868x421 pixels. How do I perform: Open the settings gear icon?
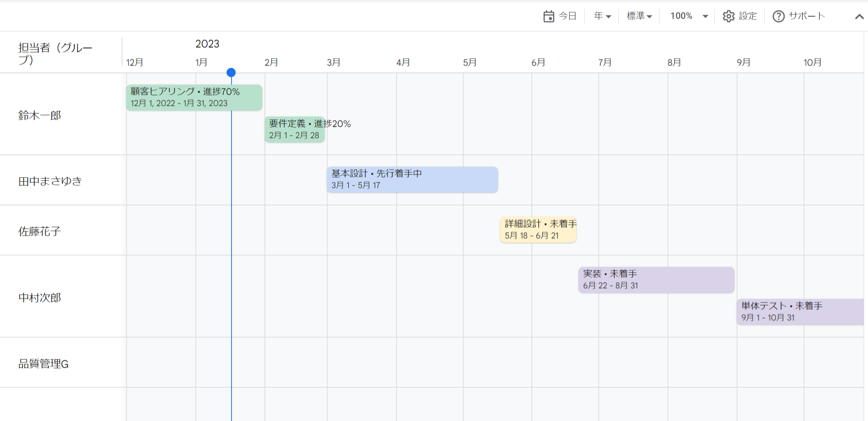(729, 16)
